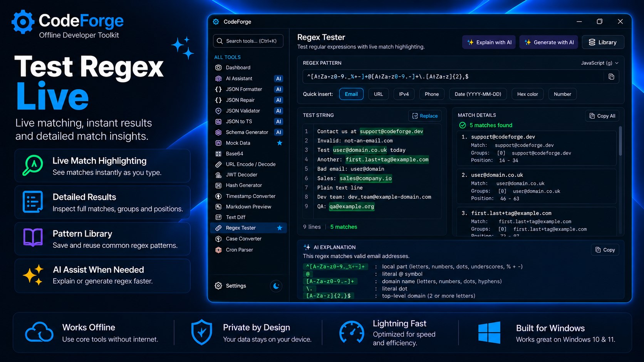
Task: Click the Search tools field
Action: coord(248,41)
